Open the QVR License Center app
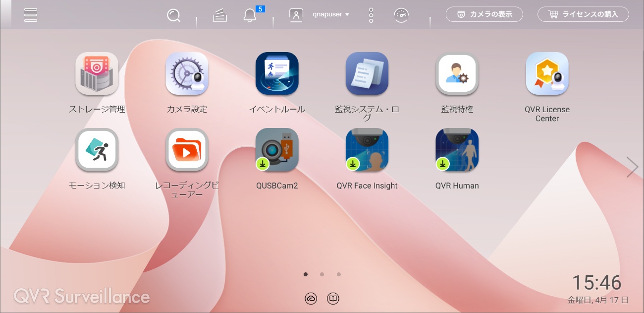The width and height of the screenshot is (644, 313). [547, 73]
